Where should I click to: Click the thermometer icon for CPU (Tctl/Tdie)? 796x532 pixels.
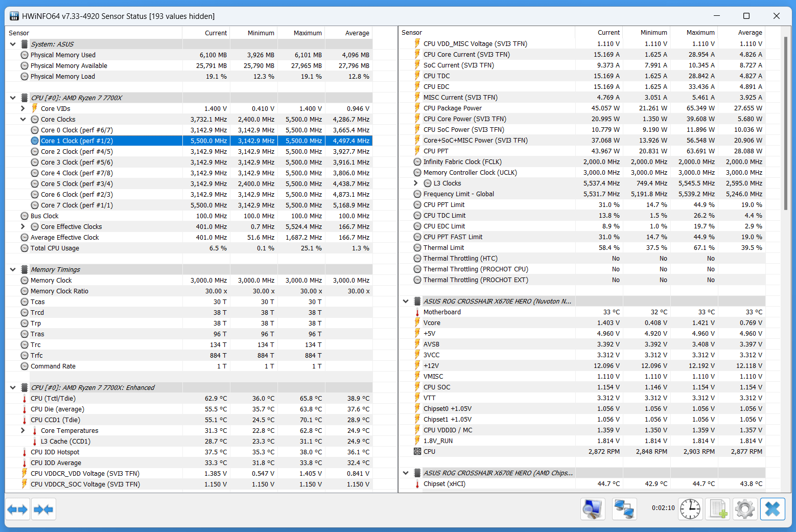pos(25,398)
